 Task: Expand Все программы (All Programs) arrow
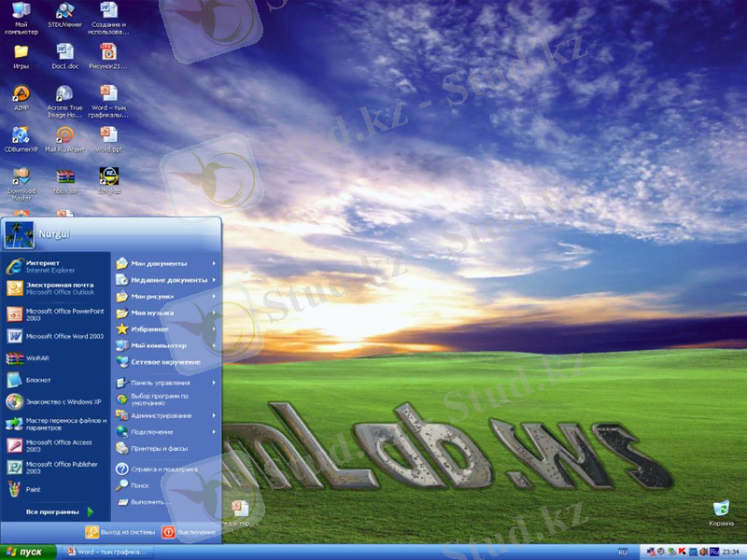(91, 511)
